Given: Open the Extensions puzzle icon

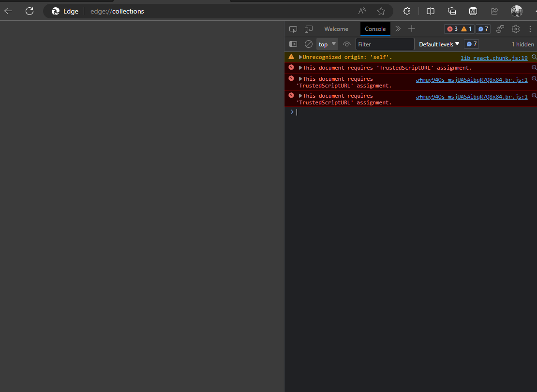Looking at the screenshot, I should click(407, 11).
